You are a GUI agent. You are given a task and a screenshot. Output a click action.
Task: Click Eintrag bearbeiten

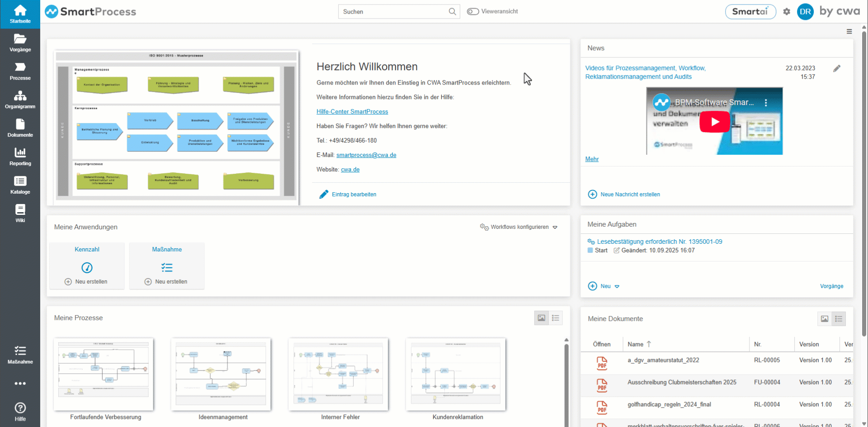pyautogui.click(x=348, y=195)
